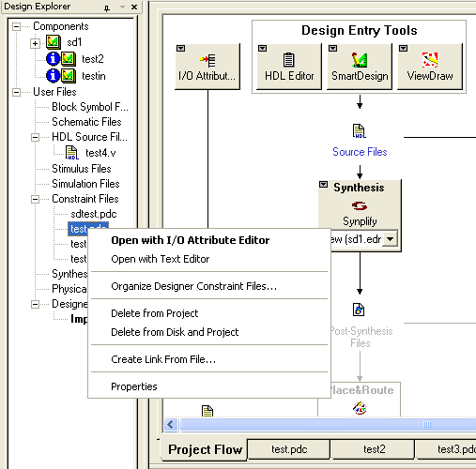This screenshot has width=476, height=469.
Task: Click the Source Files link
Action: pos(360,152)
